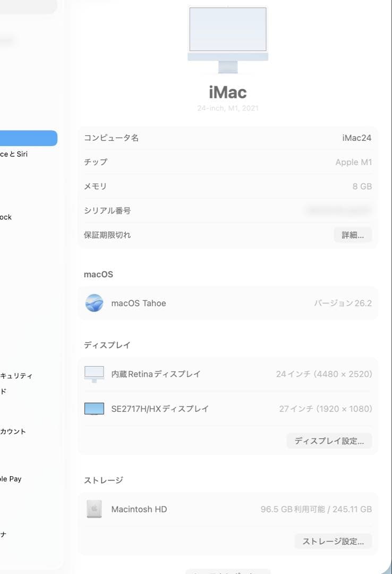Click the 'Apple M1' chip value
The height and width of the screenshot is (574, 392).
pos(354,162)
